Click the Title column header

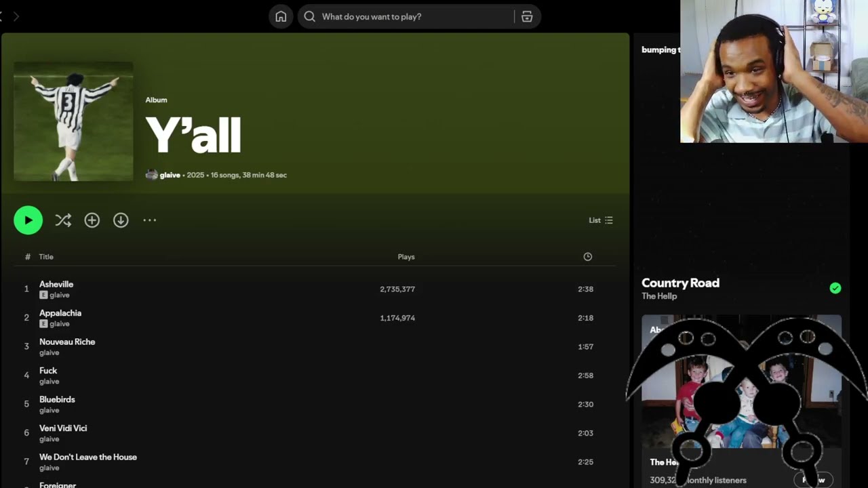(x=46, y=257)
